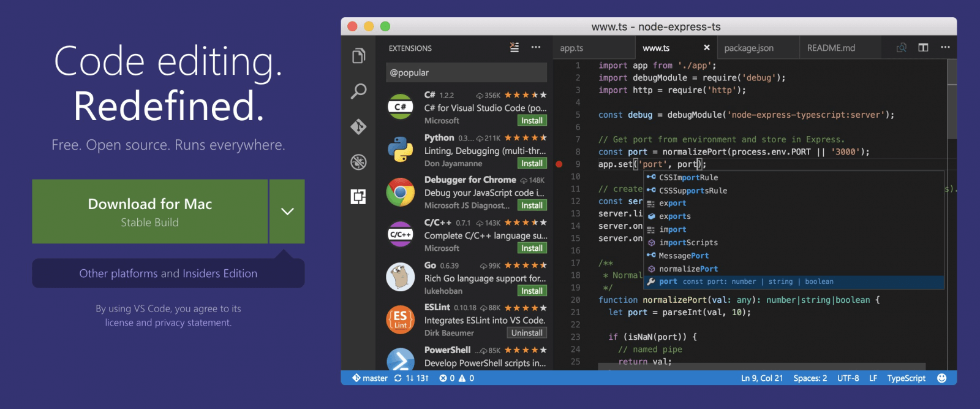This screenshot has width=980, height=409.
Task: Click the open changes editor icon
Action: (902, 47)
